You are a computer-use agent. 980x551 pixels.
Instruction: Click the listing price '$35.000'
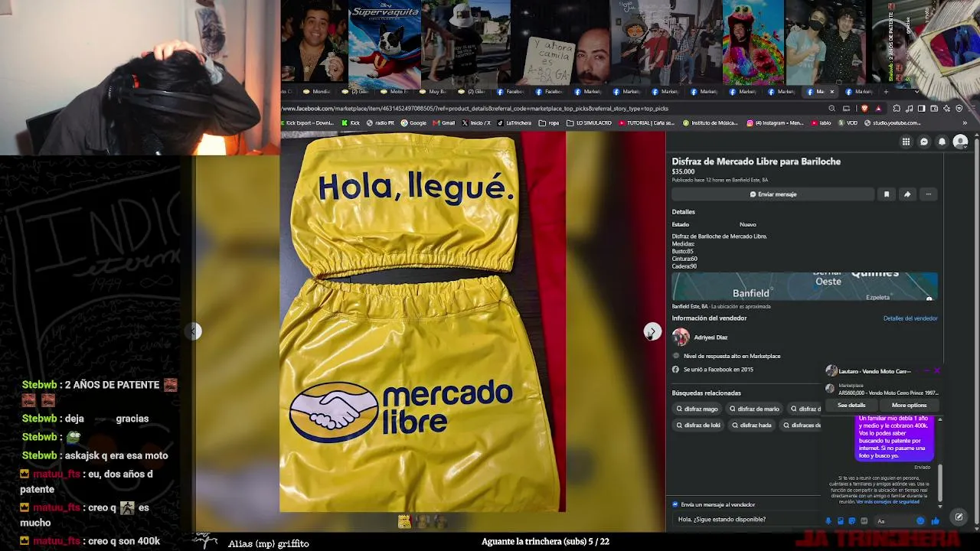pos(684,171)
